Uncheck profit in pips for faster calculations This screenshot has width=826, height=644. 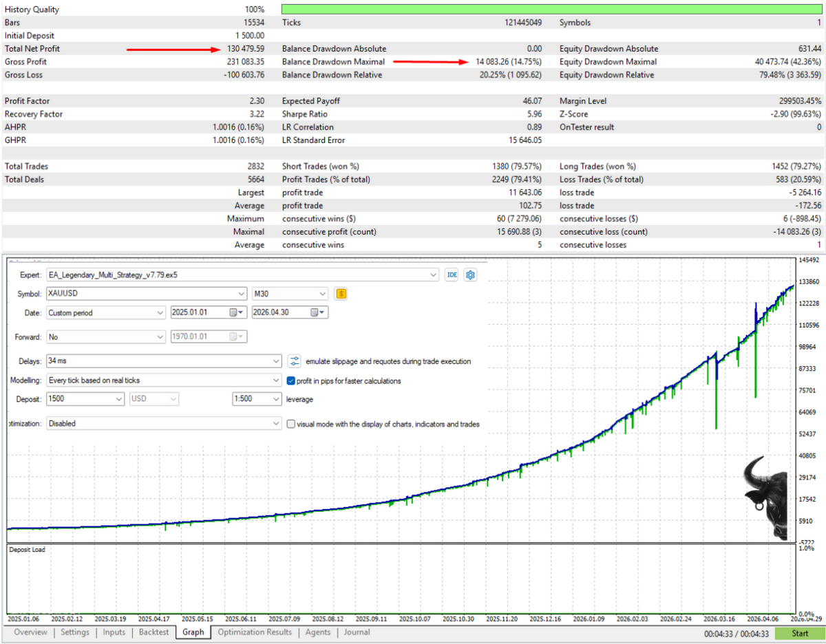[x=290, y=380]
